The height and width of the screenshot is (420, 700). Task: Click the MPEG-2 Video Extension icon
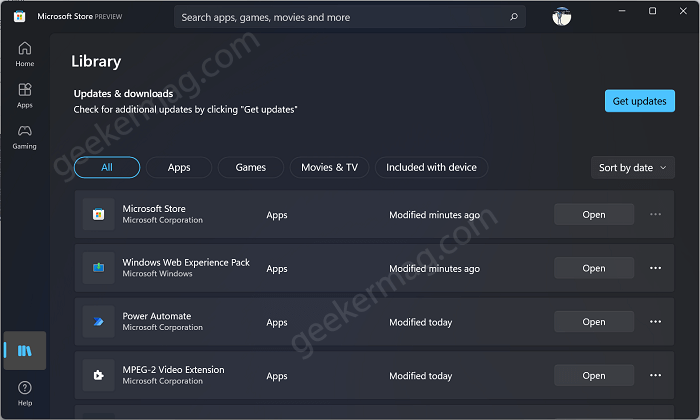click(x=99, y=375)
